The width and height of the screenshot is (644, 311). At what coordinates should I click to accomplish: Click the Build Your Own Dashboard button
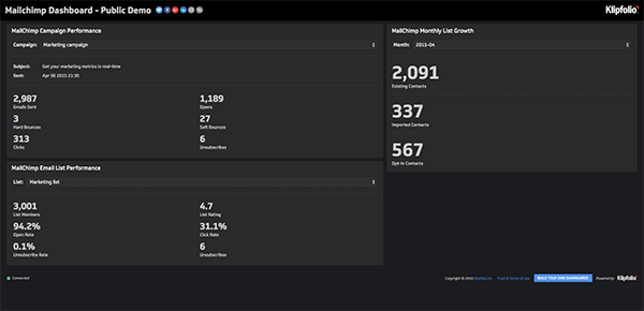[x=563, y=278]
